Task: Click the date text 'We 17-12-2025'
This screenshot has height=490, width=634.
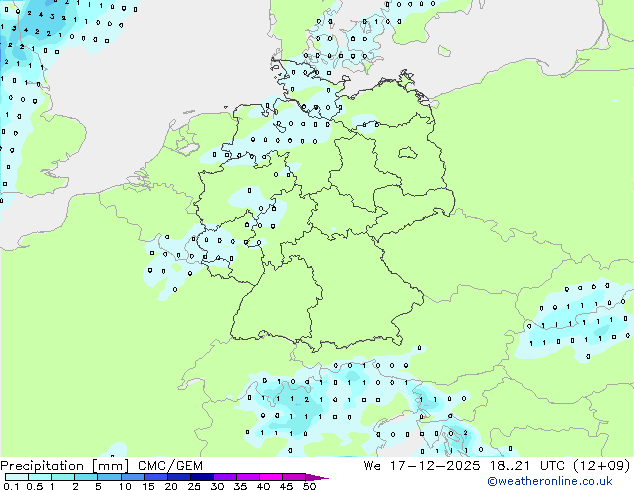Action: (x=422, y=466)
